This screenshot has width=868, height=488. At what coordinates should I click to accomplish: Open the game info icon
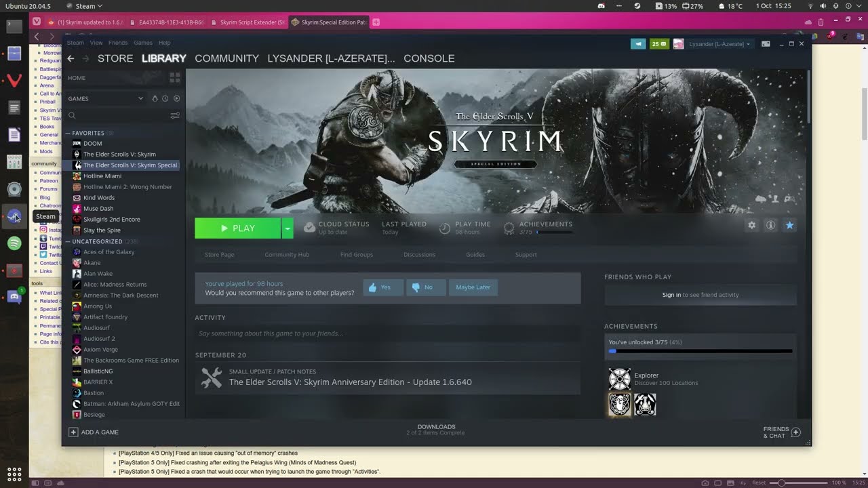click(770, 225)
